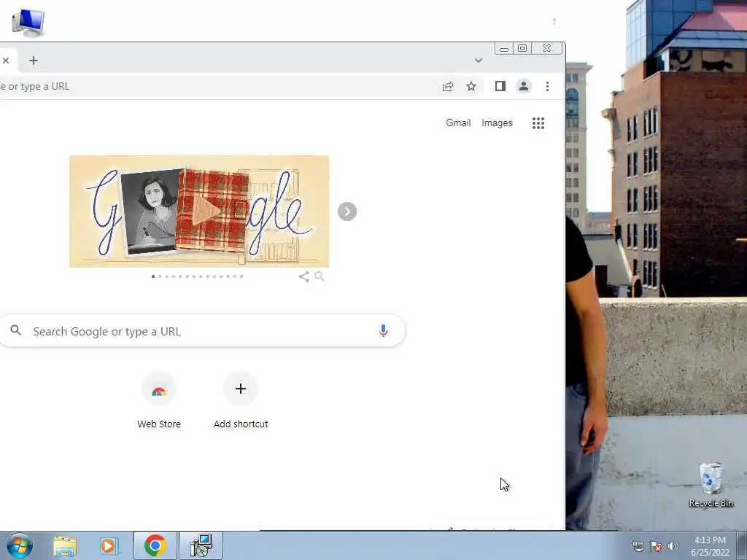Open Chrome three-dot menu
Image resolution: width=747 pixels, height=560 pixels.
pos(547,86)
